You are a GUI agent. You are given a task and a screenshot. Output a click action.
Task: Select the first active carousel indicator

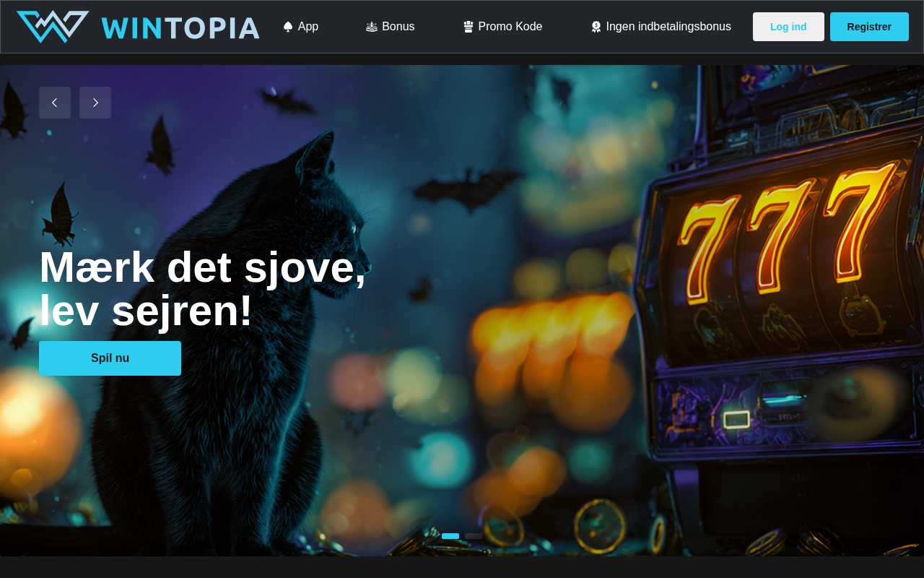pos(450,536)
